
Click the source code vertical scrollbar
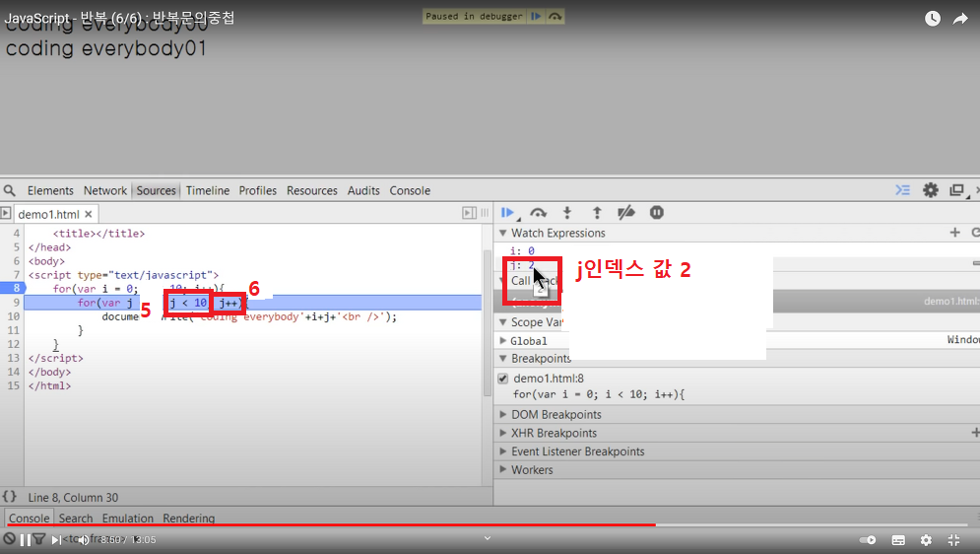(488, 323)
